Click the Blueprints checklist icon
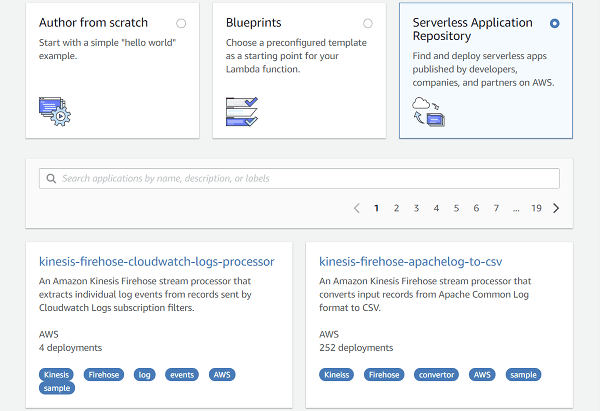This screenshot has height=411, width=600. coord(242,111)
